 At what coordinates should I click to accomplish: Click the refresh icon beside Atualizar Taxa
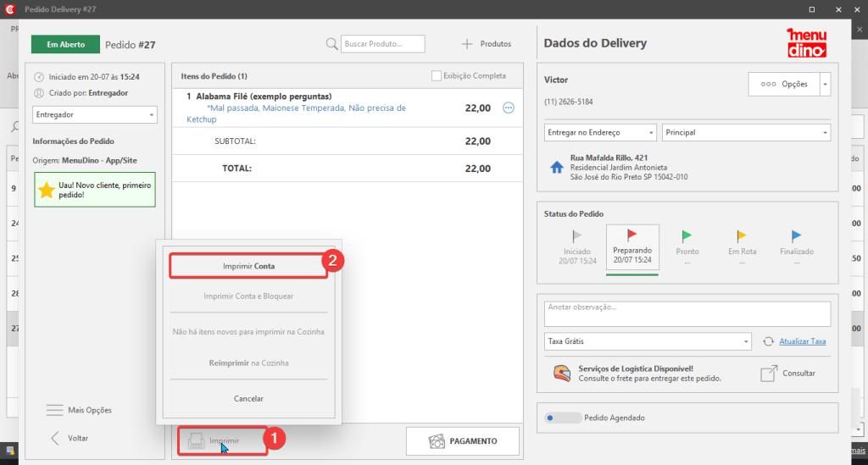(768, 341)
